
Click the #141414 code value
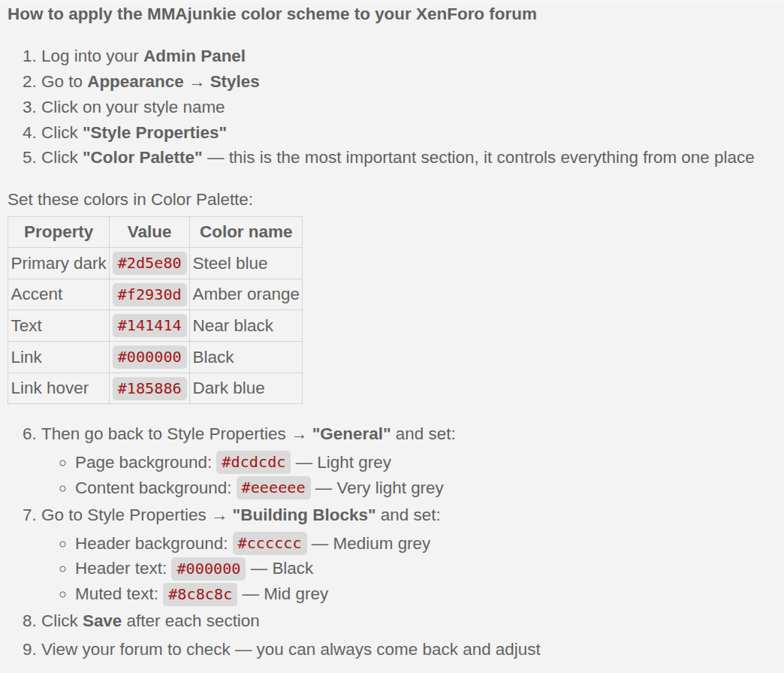[149, 326]
